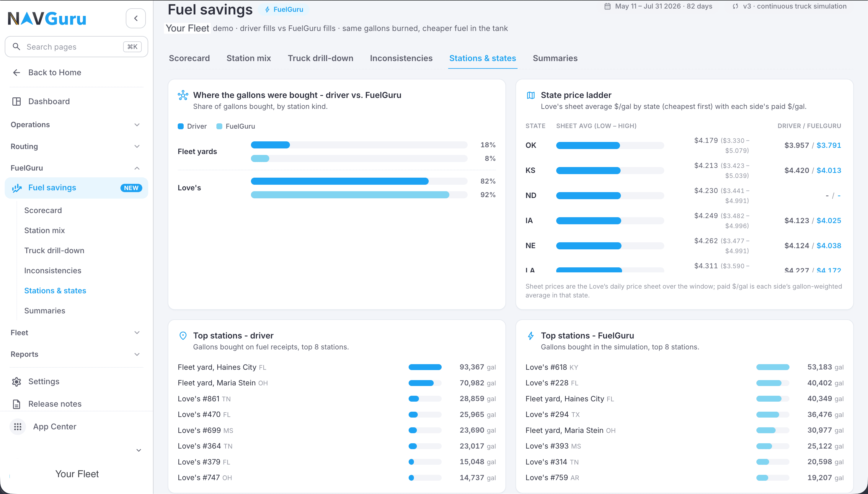Click the search magnifier icon
Viewport: 868px width, 494px height.
coord(16,47)
